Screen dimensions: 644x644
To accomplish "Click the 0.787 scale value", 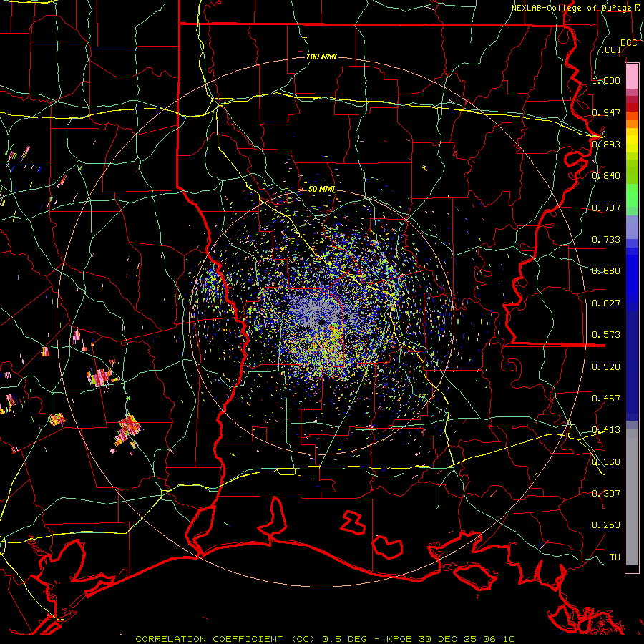I will click(606, 208).
